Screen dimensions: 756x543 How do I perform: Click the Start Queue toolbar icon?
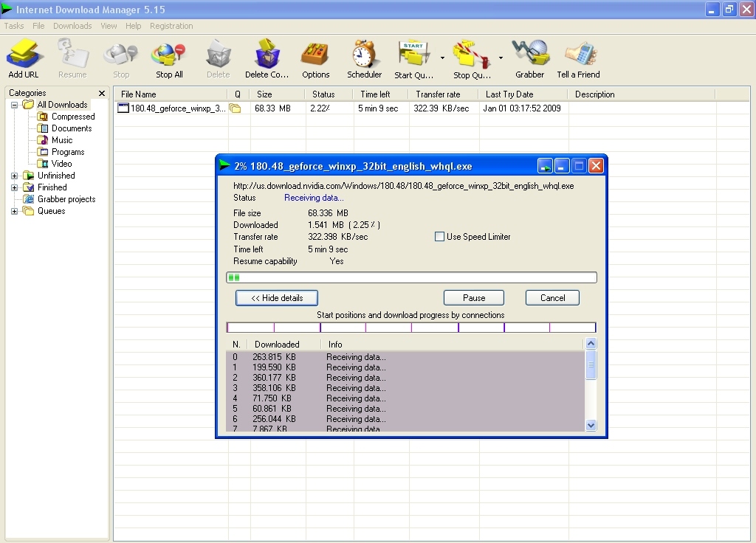pyautogui.click(x=414, y=54)
